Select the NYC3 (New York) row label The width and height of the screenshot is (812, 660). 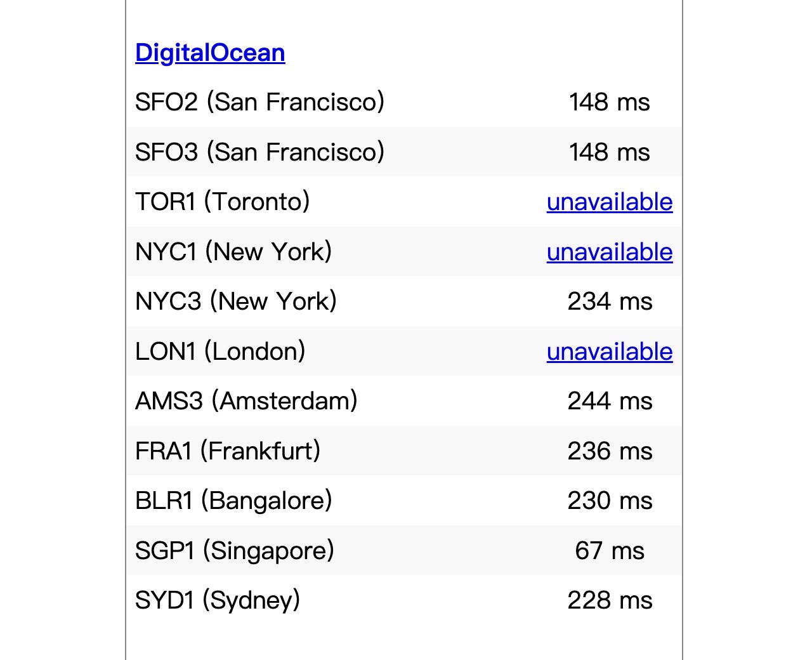click(236, 301)
